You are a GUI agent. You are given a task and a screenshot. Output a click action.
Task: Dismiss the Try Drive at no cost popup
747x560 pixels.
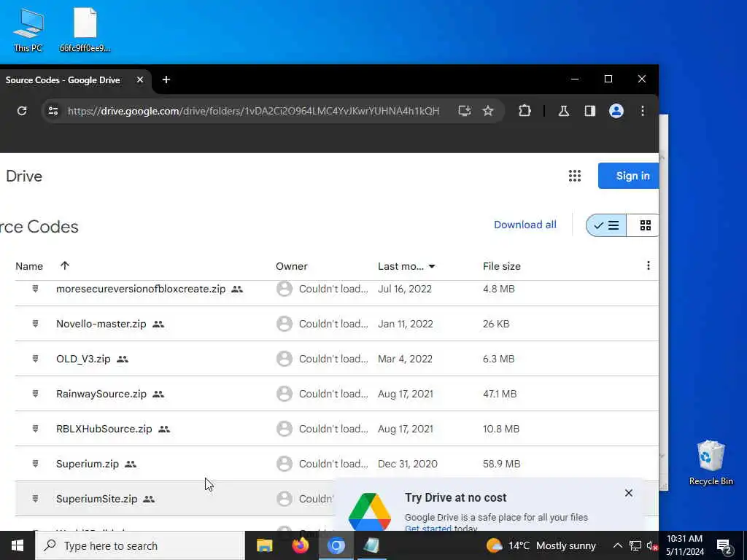pos(628,493)
